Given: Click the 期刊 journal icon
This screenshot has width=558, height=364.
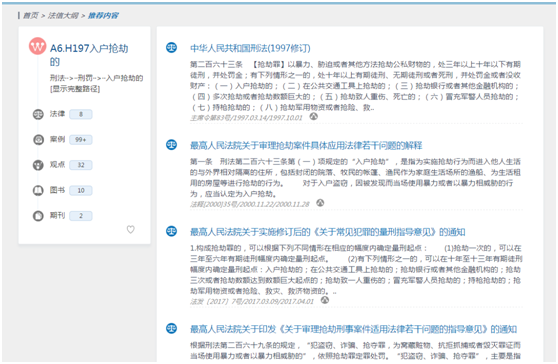Looking at the screenshot, I should tap(38, 216).
